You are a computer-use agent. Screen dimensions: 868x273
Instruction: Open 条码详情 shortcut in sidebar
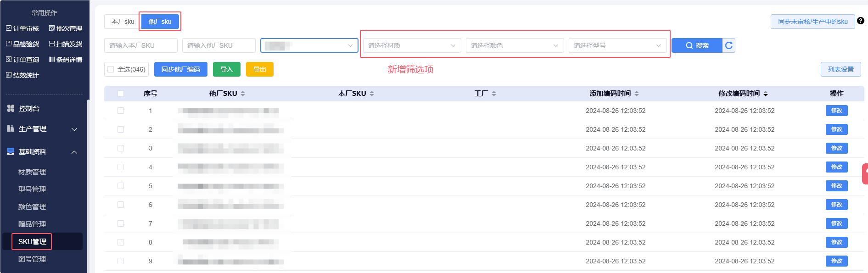tap(66, 60)
